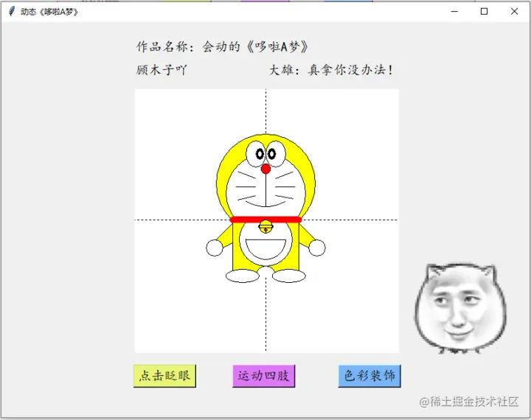Viewport: 531px width, 420px height.
Task: Click Doraemon's red nose on canvas
Action: tap(265, 169)
